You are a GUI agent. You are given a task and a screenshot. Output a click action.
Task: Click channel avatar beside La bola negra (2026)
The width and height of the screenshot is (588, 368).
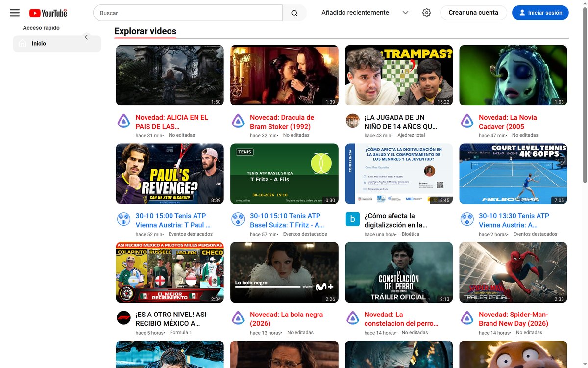pyautogui.click(x=238, y=318)
